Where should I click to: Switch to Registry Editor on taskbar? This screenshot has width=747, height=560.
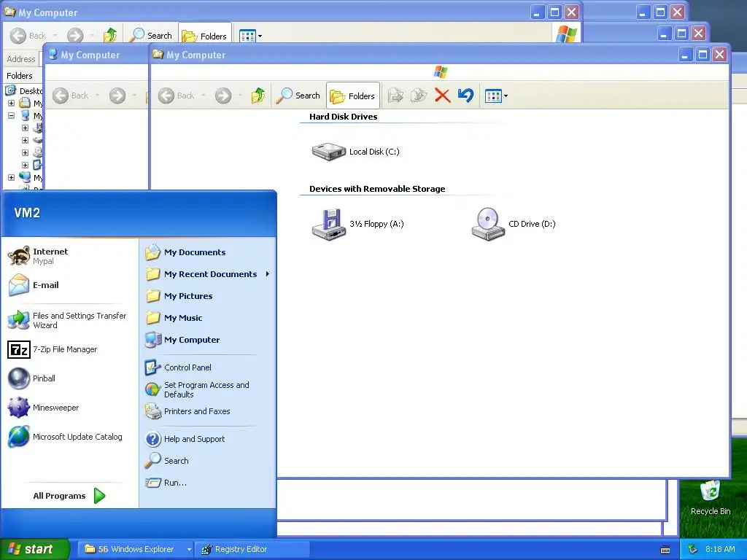click(252, 549)
